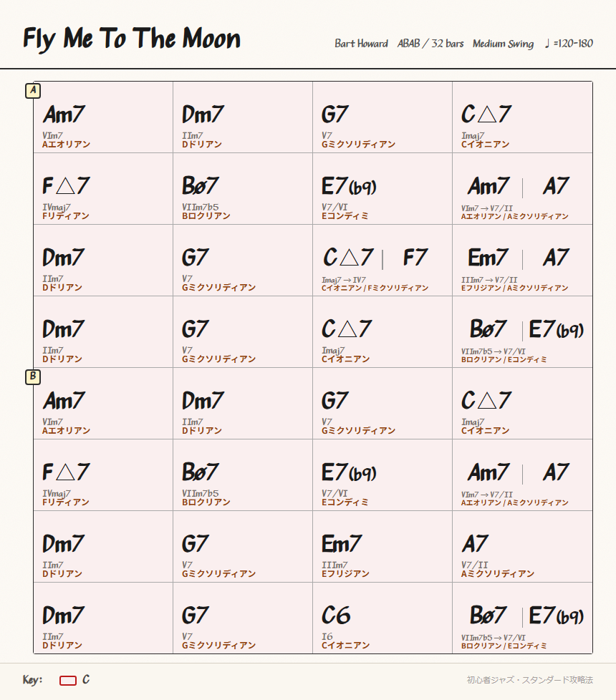This screenshot has height=700, width=616.
Task: Select the quarter-note tempo marking =120-180
Action: (569, 44)
